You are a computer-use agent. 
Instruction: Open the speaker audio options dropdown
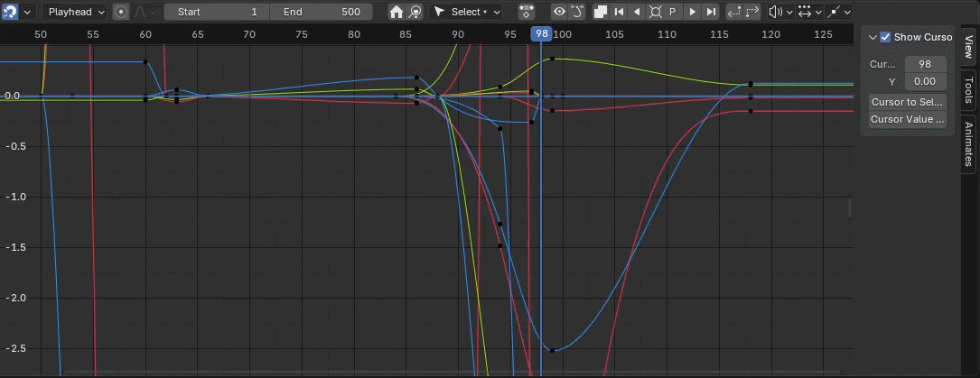pyautogui.click(x=779, y=12)
